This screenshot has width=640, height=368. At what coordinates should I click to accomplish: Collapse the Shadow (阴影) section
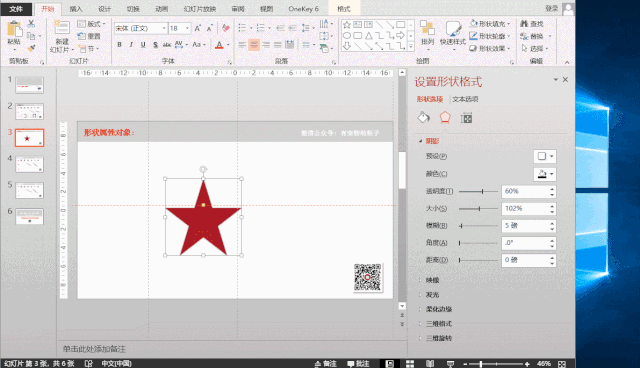pos(420,141)
